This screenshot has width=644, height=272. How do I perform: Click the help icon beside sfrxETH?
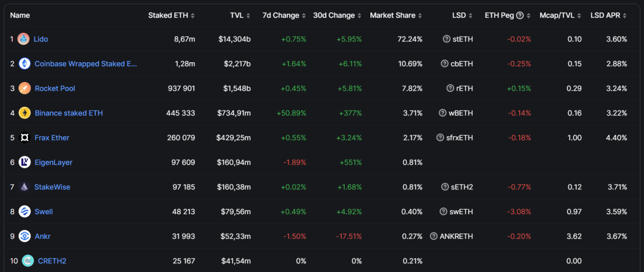point(440,138)
